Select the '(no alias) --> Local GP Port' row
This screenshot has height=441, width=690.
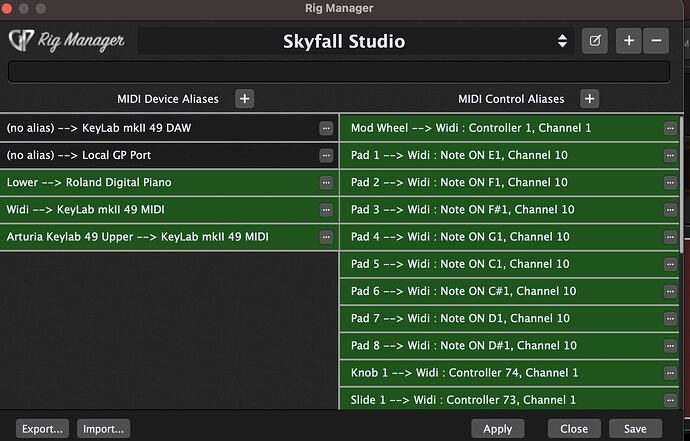point(169,156)
